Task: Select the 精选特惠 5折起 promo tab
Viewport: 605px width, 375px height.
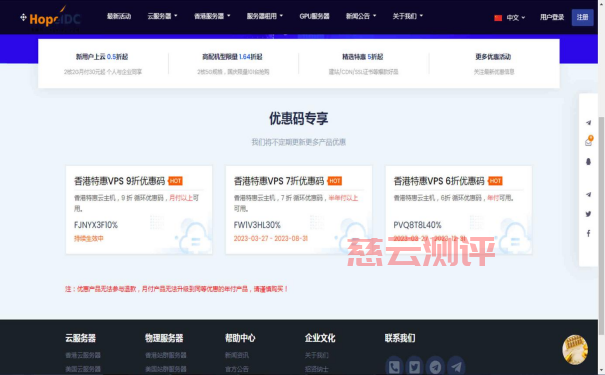Action: coord(363,63)
